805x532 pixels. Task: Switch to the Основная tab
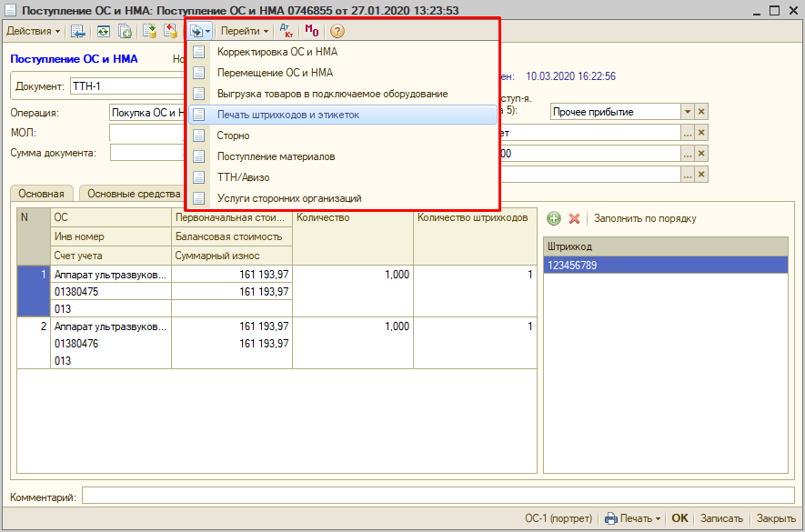tap(42, 194)
